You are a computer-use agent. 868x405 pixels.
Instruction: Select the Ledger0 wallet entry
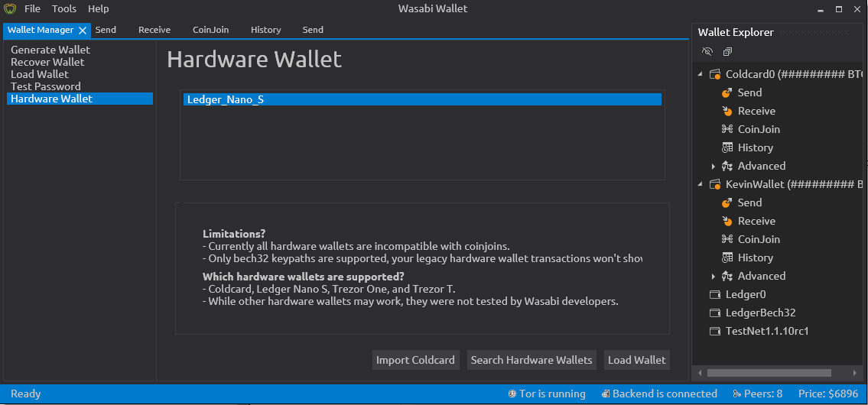point(746,294)
